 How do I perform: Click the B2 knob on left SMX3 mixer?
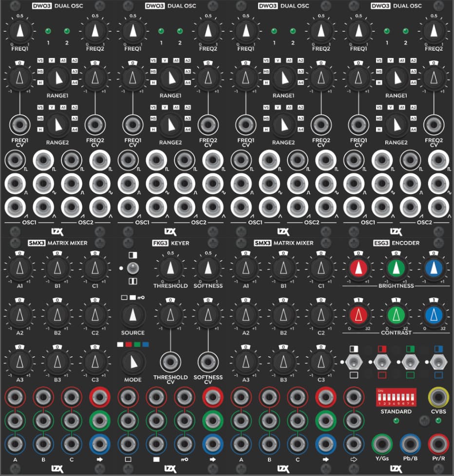(57, 315)
